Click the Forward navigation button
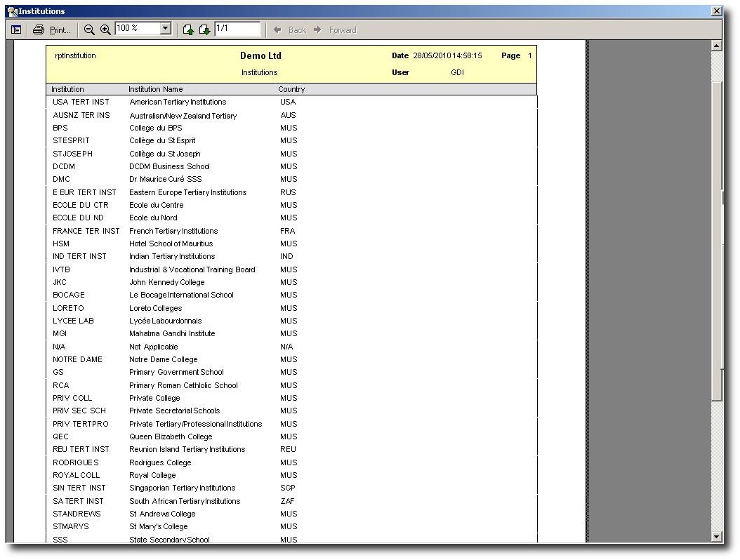Viewport: 740px width, 560px height. pos(336,30)
